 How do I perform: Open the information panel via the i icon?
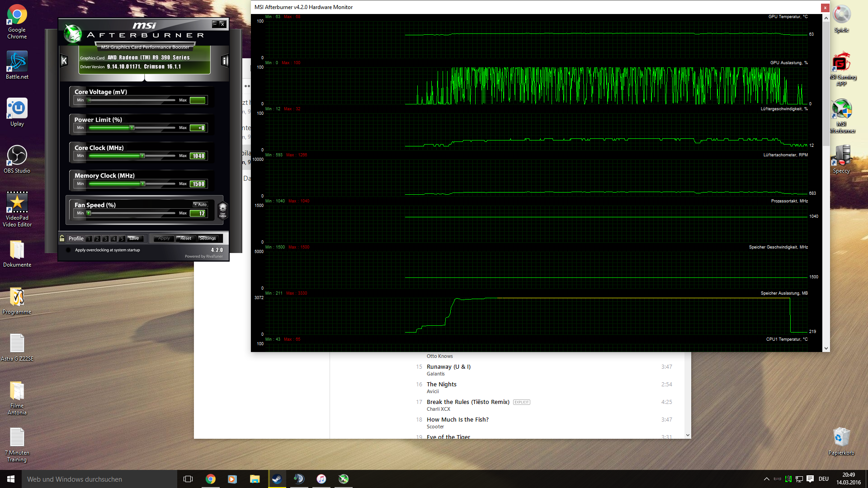point(225,61)
